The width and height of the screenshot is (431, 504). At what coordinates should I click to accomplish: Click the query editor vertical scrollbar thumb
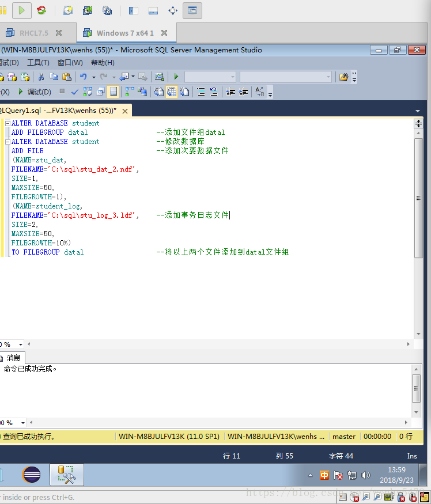418,198
